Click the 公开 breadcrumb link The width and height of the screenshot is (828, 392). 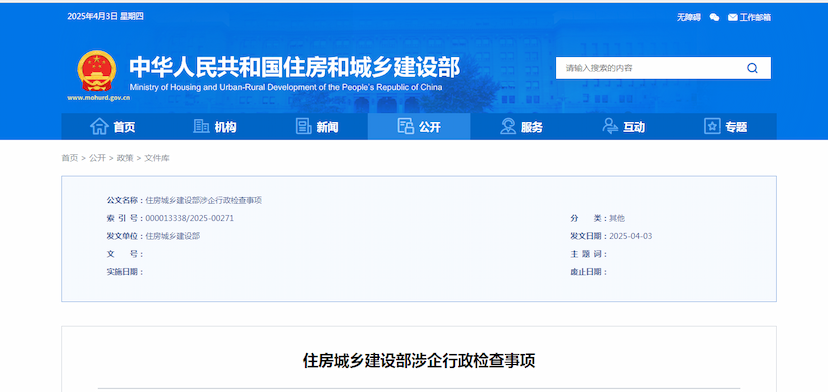pyautogui.click(x=97, y=158)
